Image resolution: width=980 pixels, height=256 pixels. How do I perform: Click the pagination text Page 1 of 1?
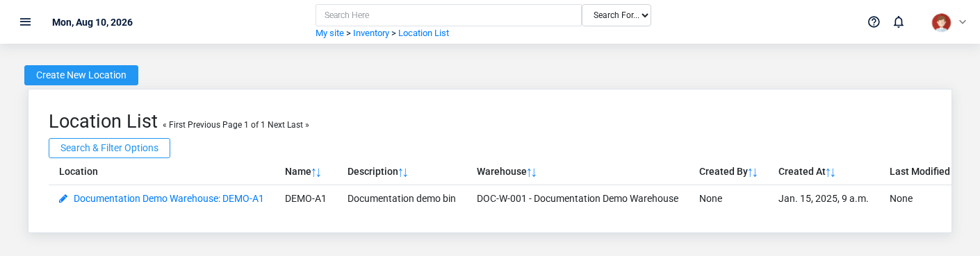[244, 125]
